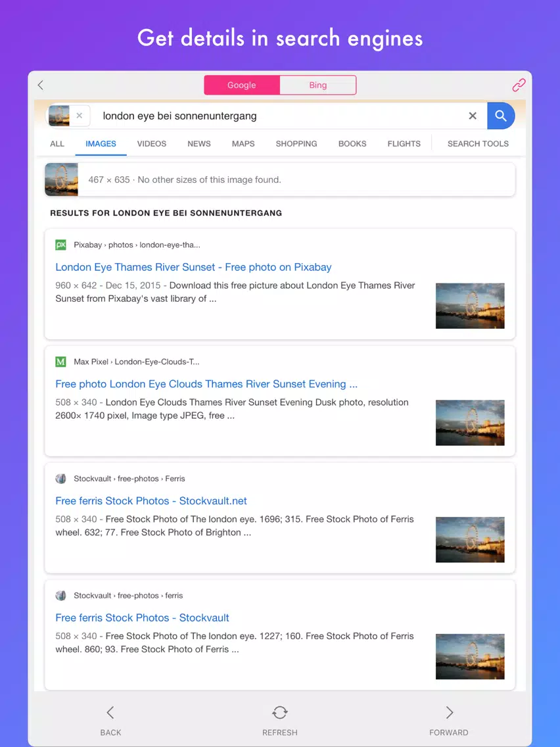Open 'Free photo London Eye Clouds Thames River' link
560x747 pixels.
point(206,384)
